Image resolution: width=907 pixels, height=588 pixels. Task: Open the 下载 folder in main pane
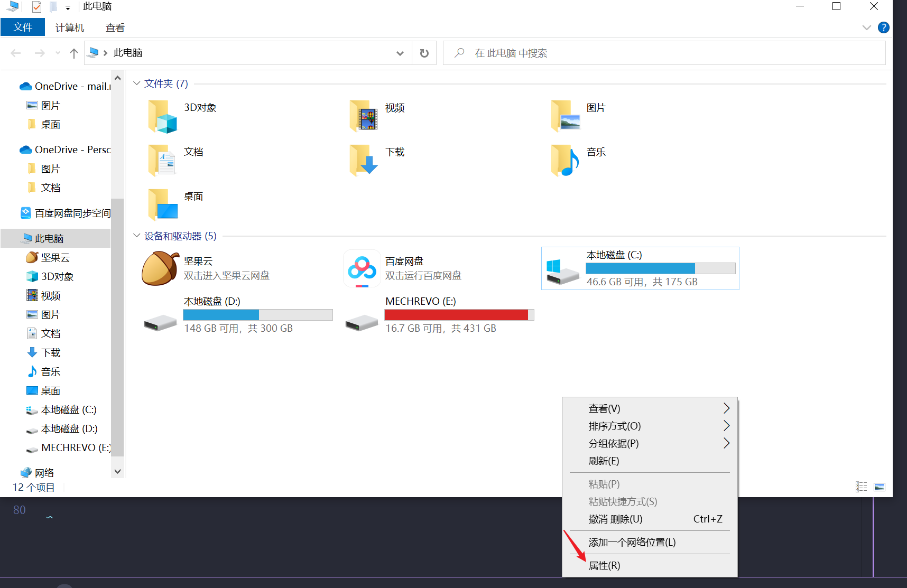click(364, 160)
